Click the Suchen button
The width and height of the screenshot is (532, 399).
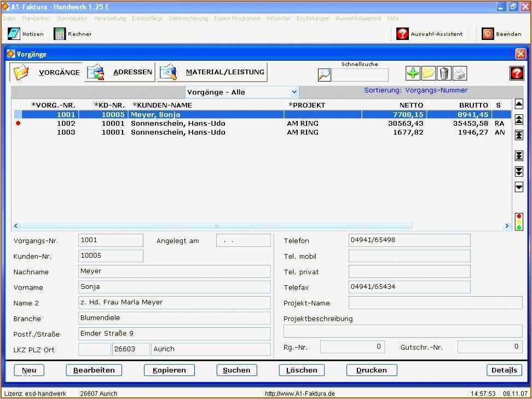click(237, 370)
